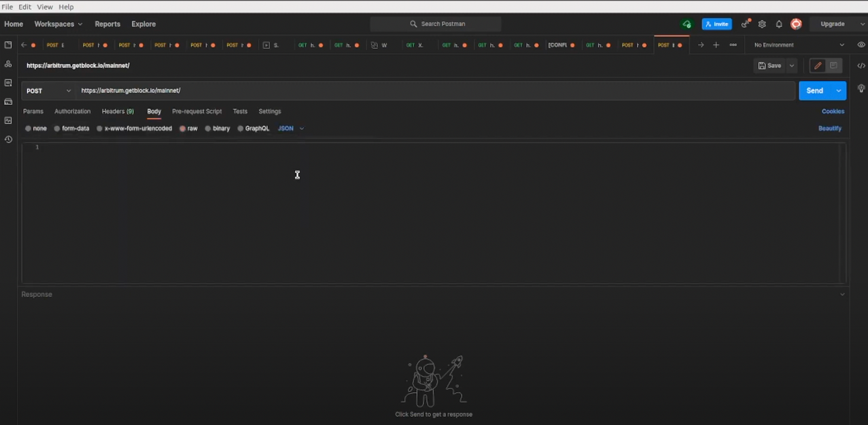Select the GraphQL body type
This screenshot has width=868, height=425.
[x=253, y=128]
